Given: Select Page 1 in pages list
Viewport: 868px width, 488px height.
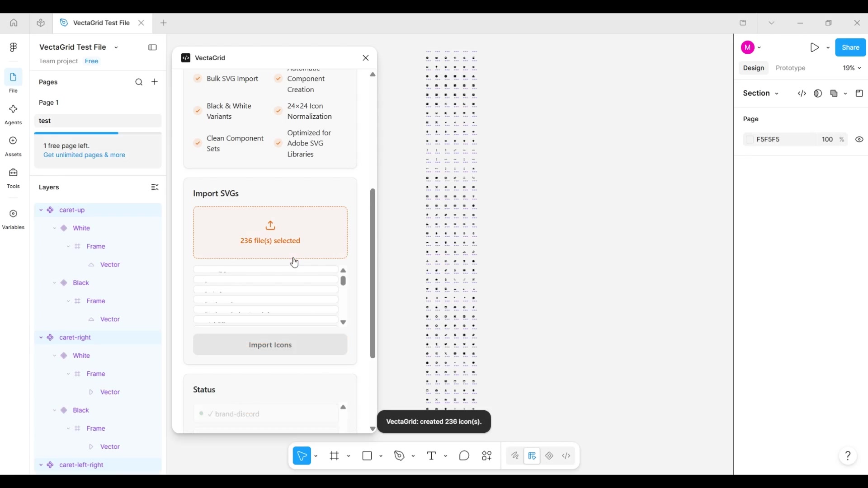Looking at the screenshot, I should tap(98, 103).
